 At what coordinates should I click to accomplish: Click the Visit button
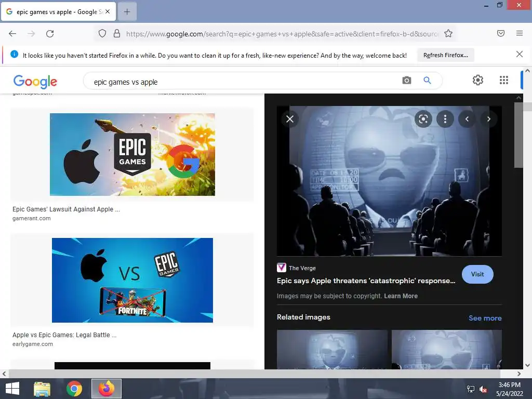[x=477, y=274]
